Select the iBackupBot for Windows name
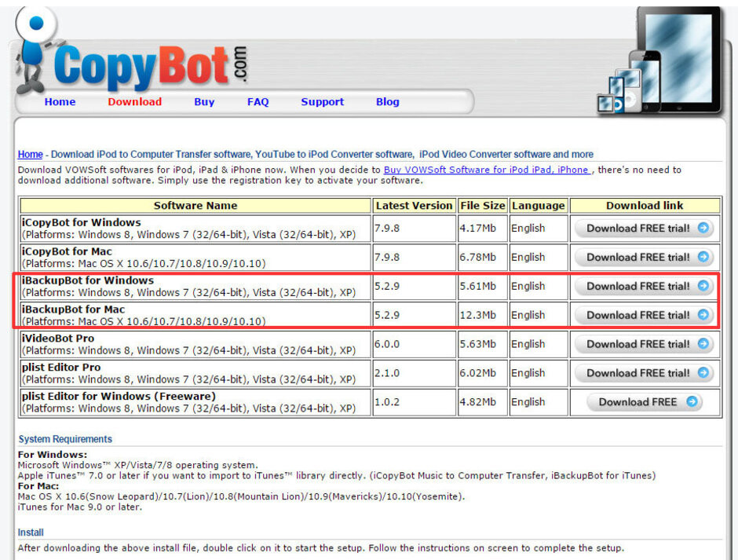Screen dimensions: 738x560 88,280
